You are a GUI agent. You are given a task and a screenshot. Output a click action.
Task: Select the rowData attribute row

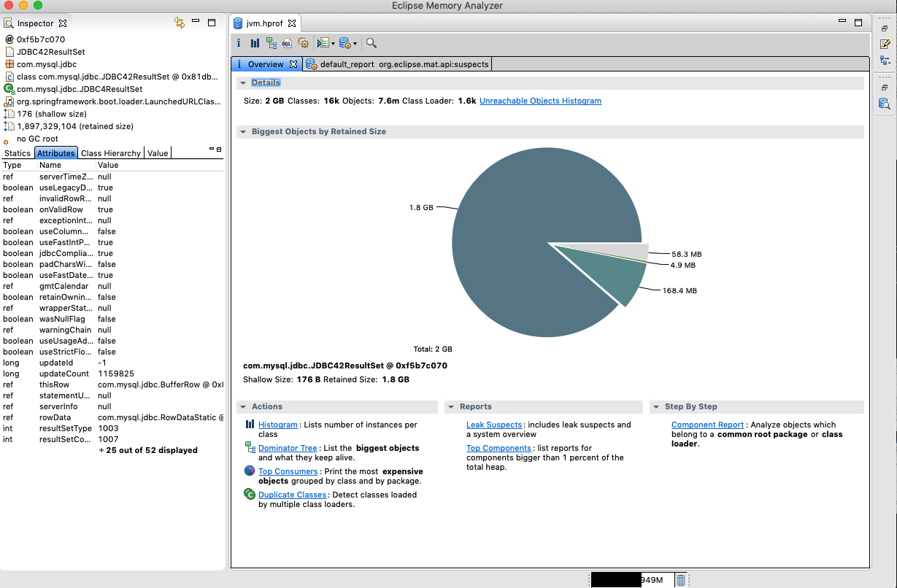112,417
